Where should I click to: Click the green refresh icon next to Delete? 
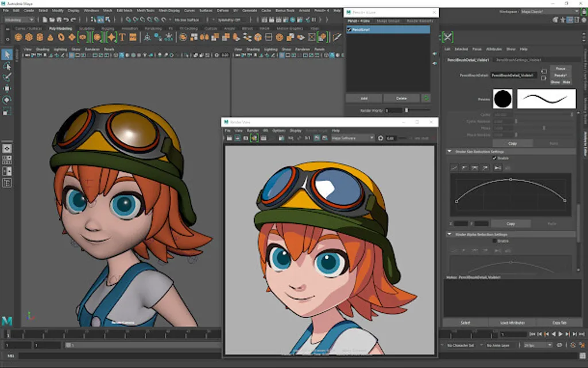425,98
